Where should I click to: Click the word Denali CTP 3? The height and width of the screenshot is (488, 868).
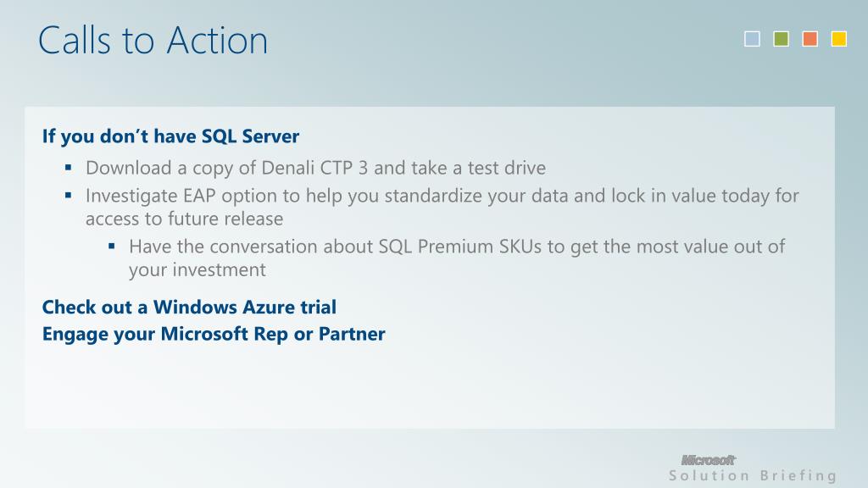pyautogui.click(x=314, y=168)
